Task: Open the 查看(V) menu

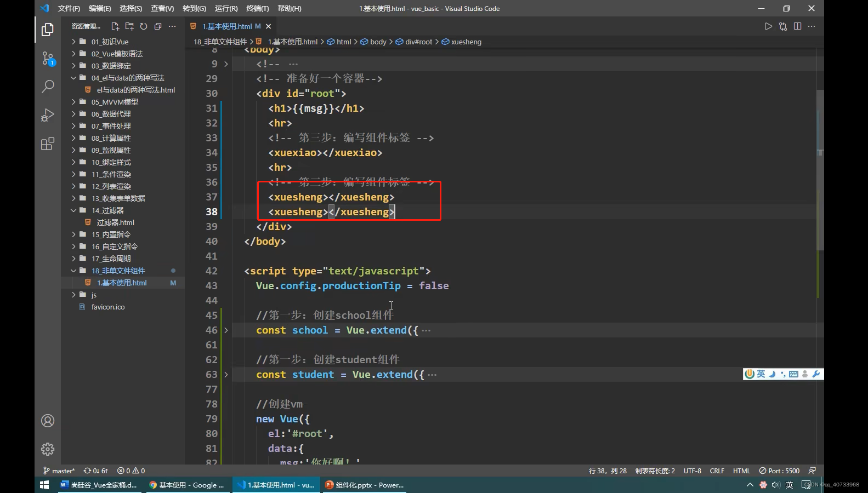Action: (x=162, y=8)
